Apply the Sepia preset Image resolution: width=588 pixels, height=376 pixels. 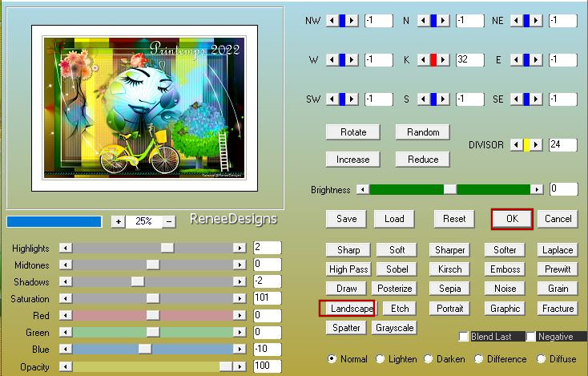(449, 289)
